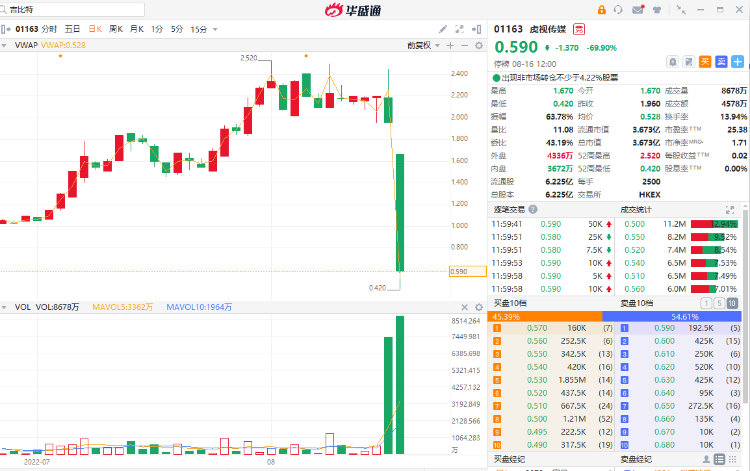Open VOL indicator settings gear
Image resolution: width=750 pixels, height=471 pixels.
[479, 307]
